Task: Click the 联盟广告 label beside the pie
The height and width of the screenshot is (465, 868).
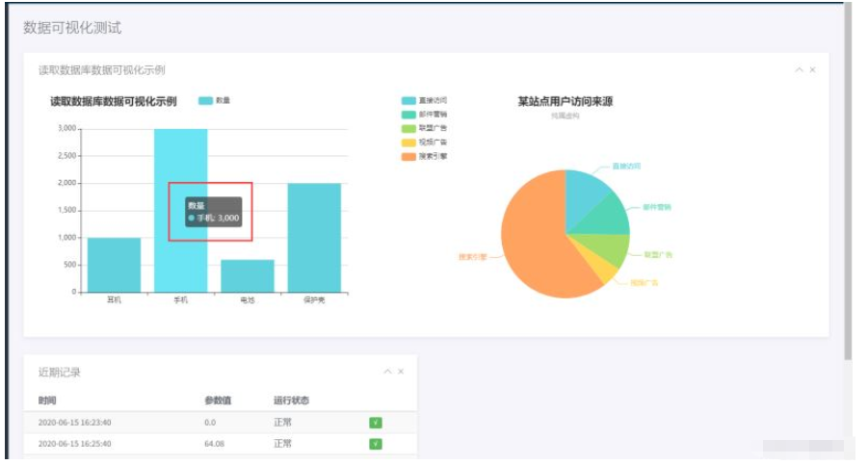Action: coord(658,255)
